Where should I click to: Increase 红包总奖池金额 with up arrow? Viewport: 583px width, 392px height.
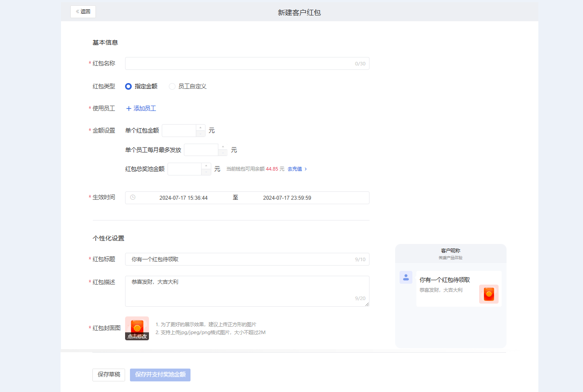pos(206,166)
